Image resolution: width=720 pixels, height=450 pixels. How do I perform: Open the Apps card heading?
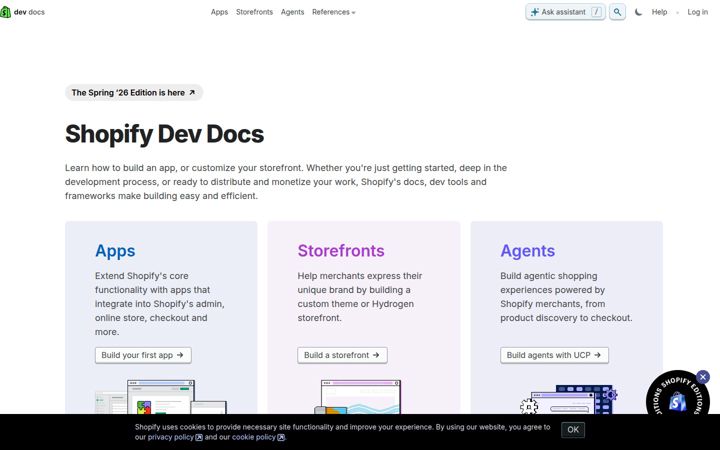[x=115, y=251]
